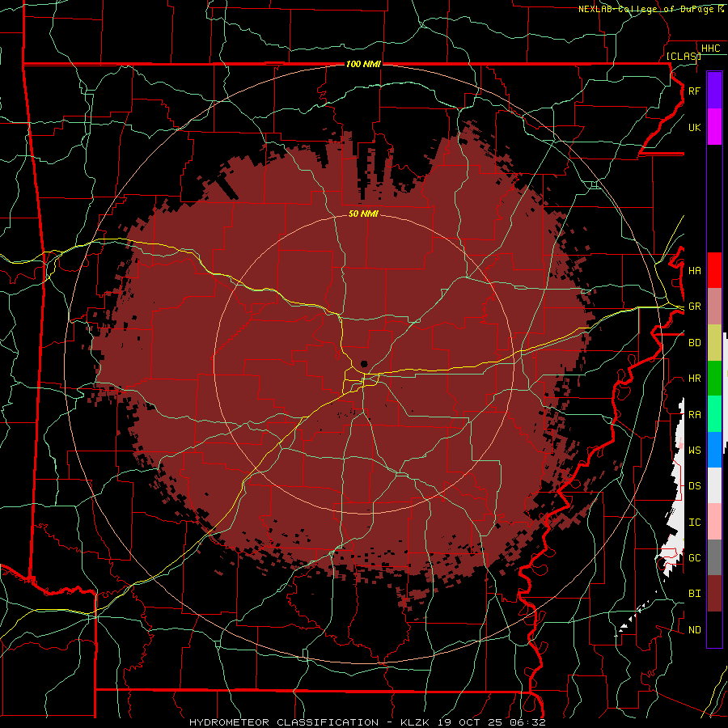
Task: Click the IC pink legend swatch
Action: 714,522
